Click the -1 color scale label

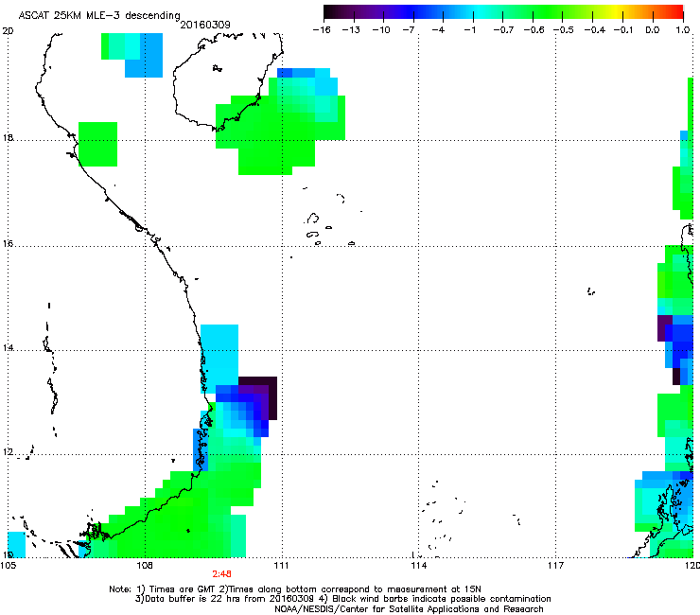pos(469,30)
